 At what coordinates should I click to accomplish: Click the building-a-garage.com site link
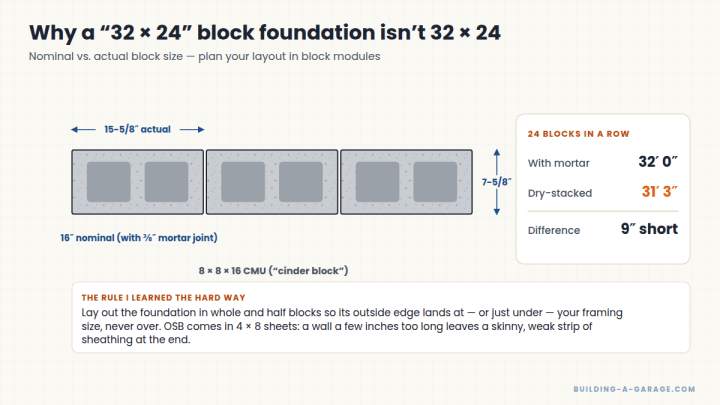click(x=634, y=389)
